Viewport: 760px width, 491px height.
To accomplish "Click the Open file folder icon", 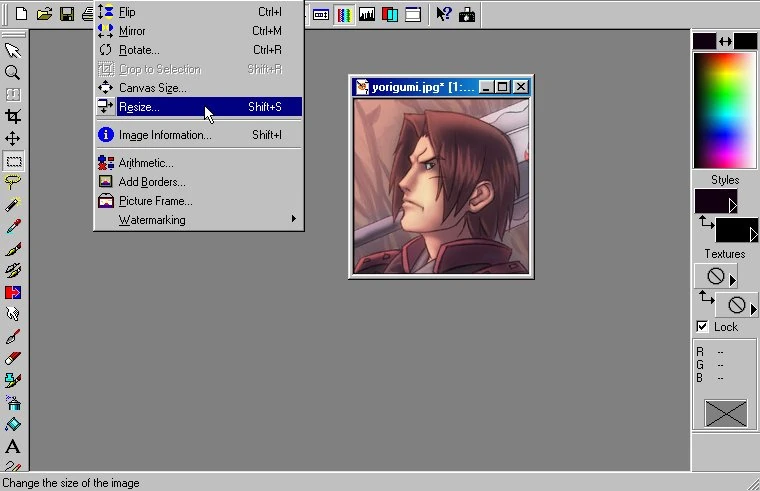I will click(44, 14).
